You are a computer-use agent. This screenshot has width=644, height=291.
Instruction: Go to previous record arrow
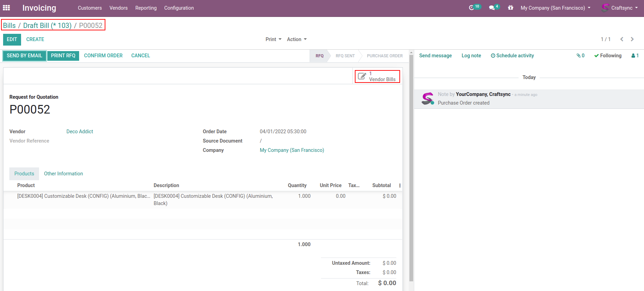622,39
